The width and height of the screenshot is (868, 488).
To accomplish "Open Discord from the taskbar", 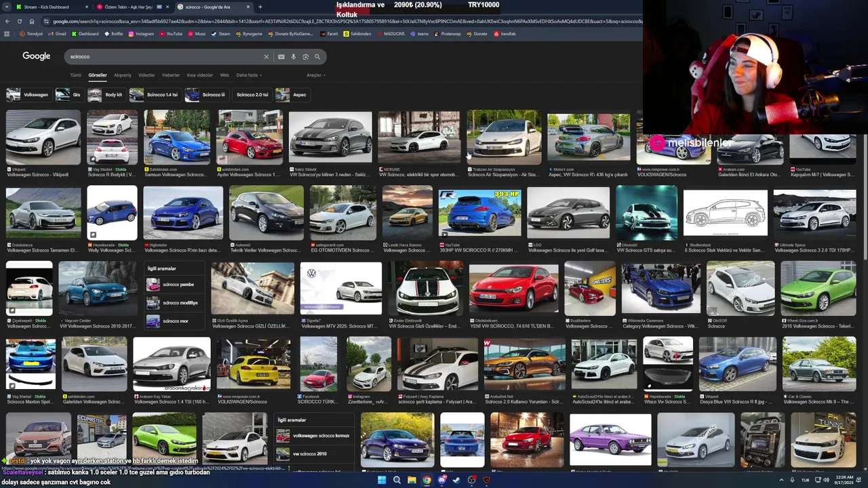I will (441, 480).
